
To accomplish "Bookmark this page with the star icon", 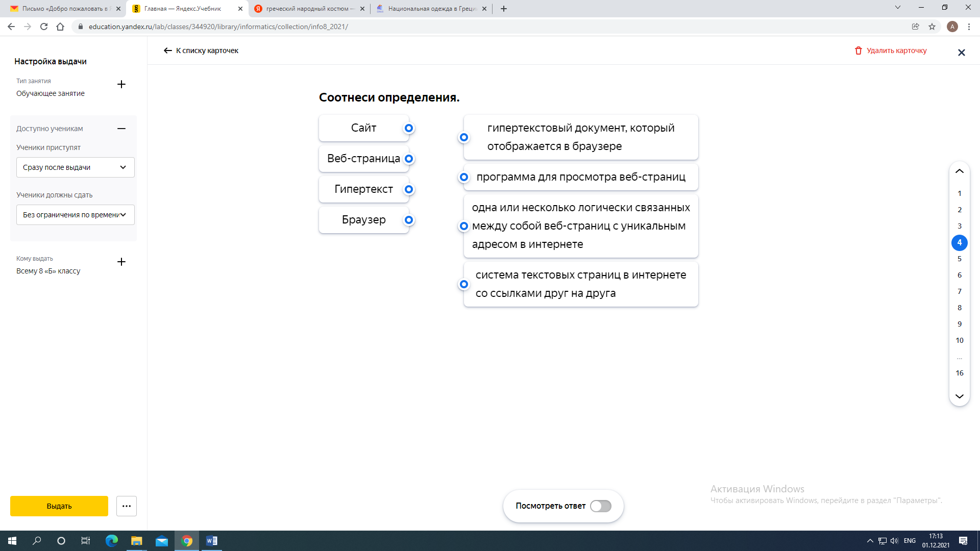I will [932, 27].
